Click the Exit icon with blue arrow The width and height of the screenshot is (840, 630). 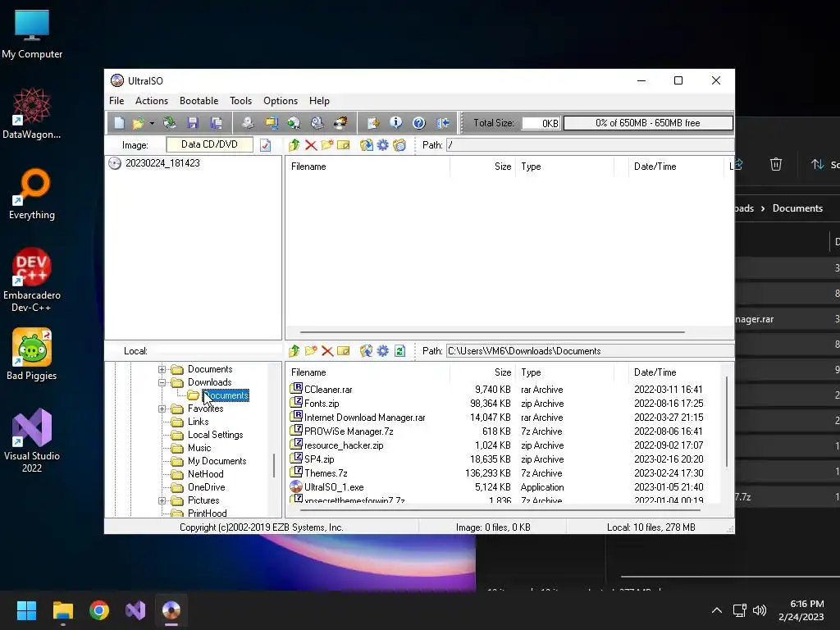click(442, 123)
